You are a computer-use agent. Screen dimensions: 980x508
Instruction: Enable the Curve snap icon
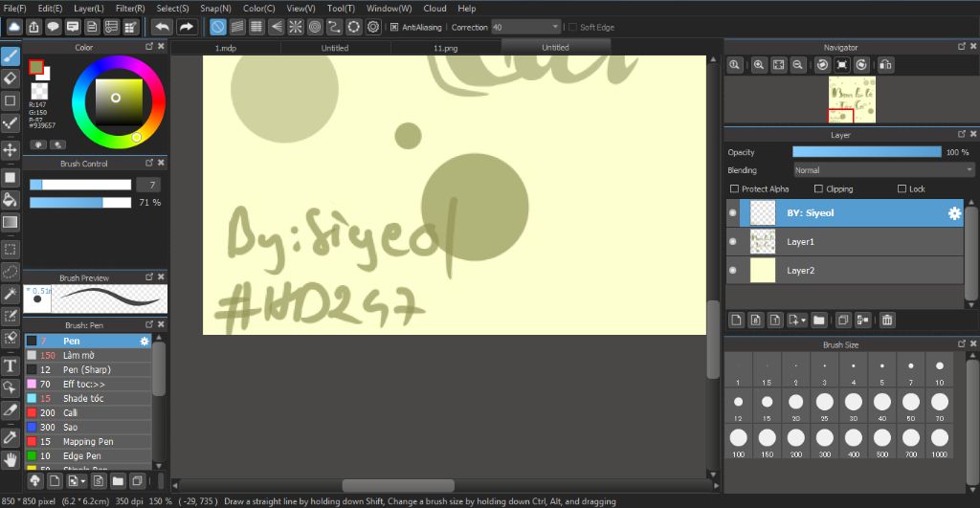[x=334, y=27]
